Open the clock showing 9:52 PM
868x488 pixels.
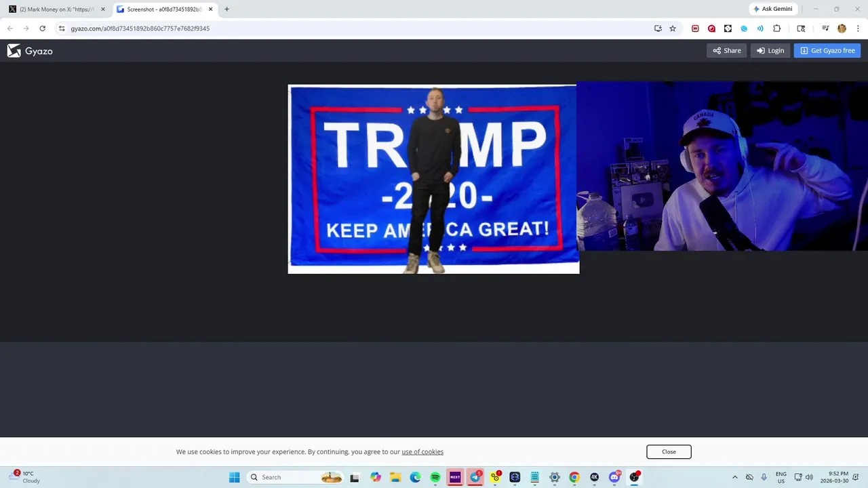coord(834,477)
